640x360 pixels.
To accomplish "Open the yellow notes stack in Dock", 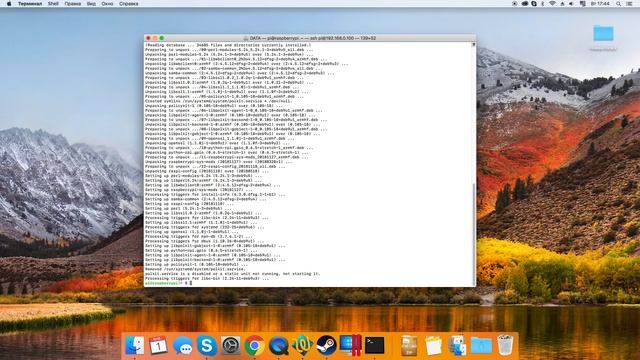I will [x=433, y=346].
